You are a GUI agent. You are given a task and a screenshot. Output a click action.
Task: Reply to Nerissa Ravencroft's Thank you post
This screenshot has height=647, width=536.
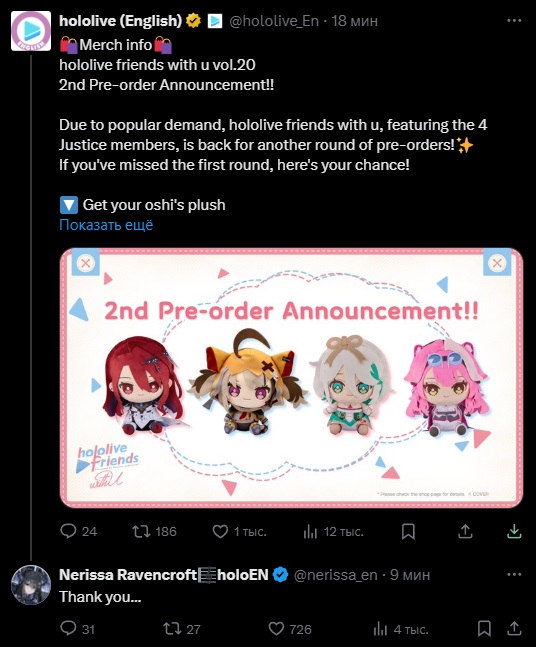click(x=68, y=628)
